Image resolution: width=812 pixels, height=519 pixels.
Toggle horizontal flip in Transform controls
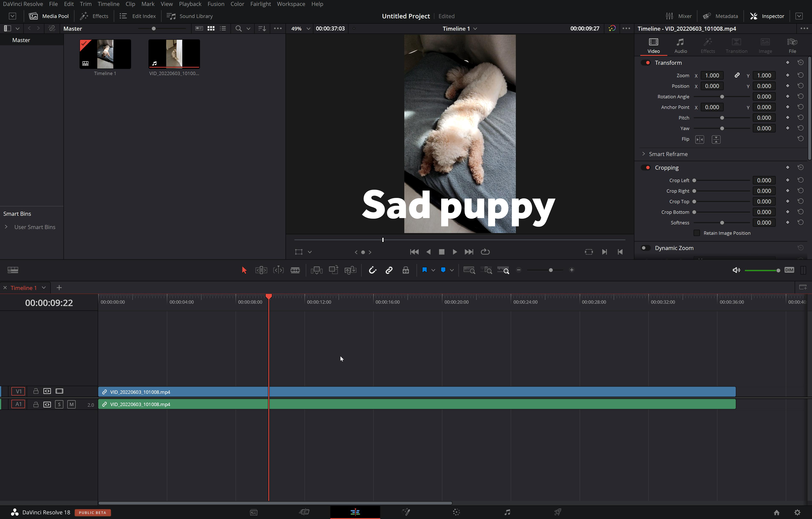(x=700, y=139)
